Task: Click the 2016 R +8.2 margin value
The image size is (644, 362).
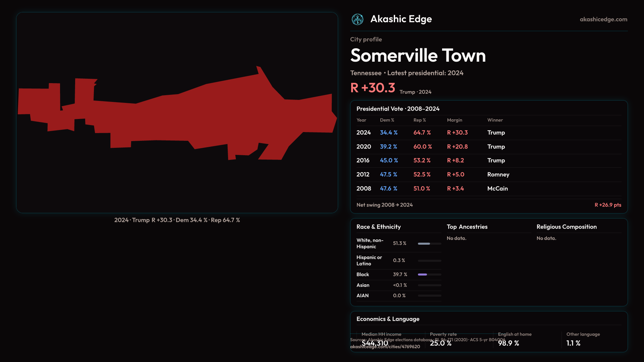Action: click(455, 161)
